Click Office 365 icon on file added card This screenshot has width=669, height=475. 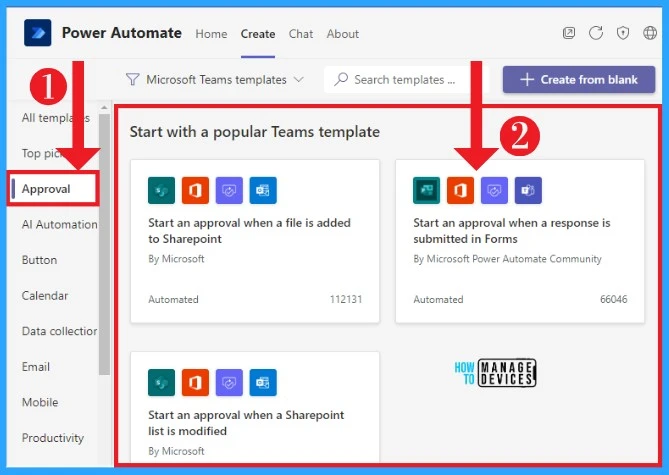pos(195,190)
